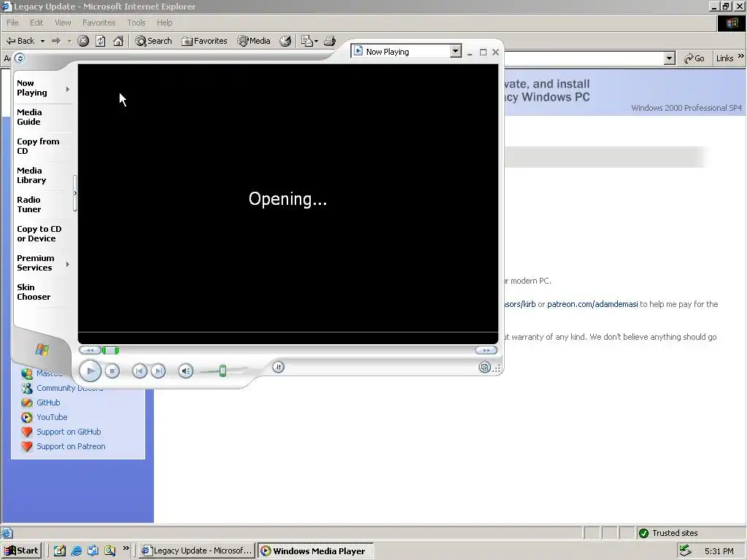
Task: Open the Premium Services tab
Action: click(x=35, y=262)
